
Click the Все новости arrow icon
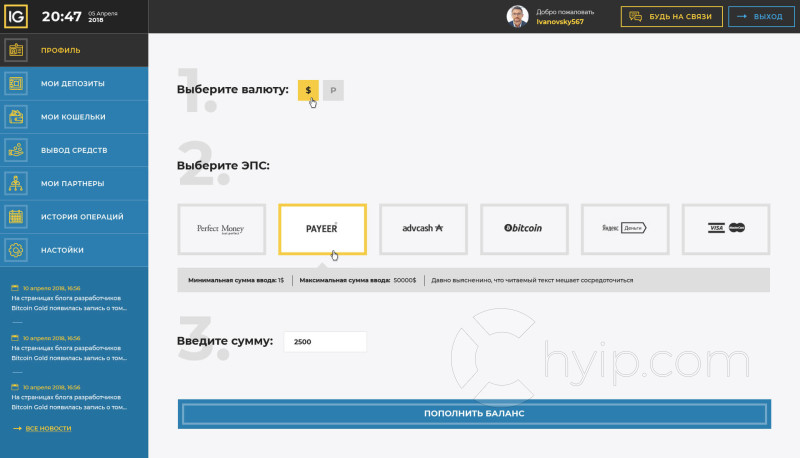(x=17, y=428)
